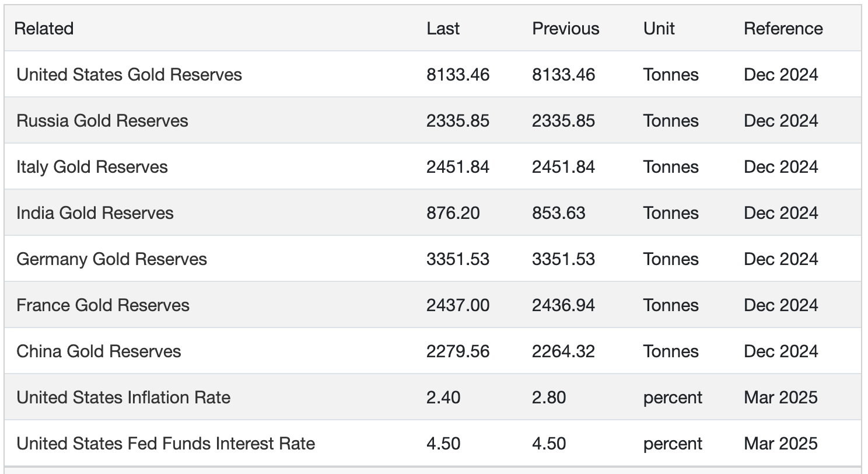Click the Related column header

[x=44, y=29]
